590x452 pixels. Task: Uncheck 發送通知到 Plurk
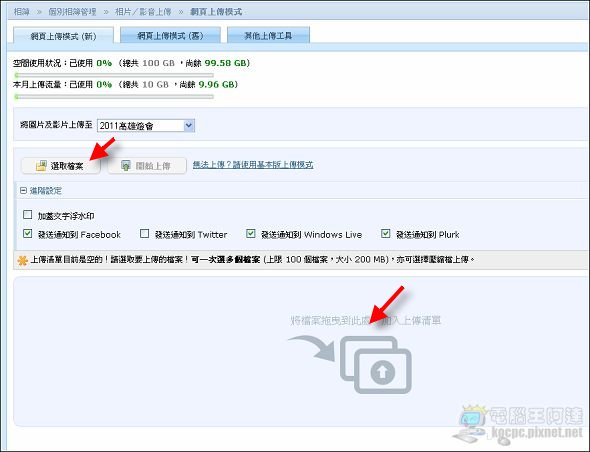pyautogui.click(x=385, y=233)
